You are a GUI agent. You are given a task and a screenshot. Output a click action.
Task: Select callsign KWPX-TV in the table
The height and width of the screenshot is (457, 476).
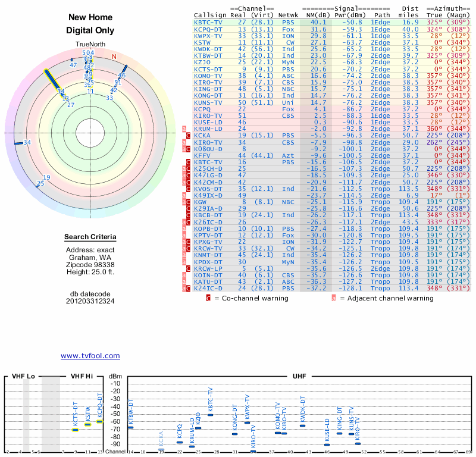pos(208,36)
